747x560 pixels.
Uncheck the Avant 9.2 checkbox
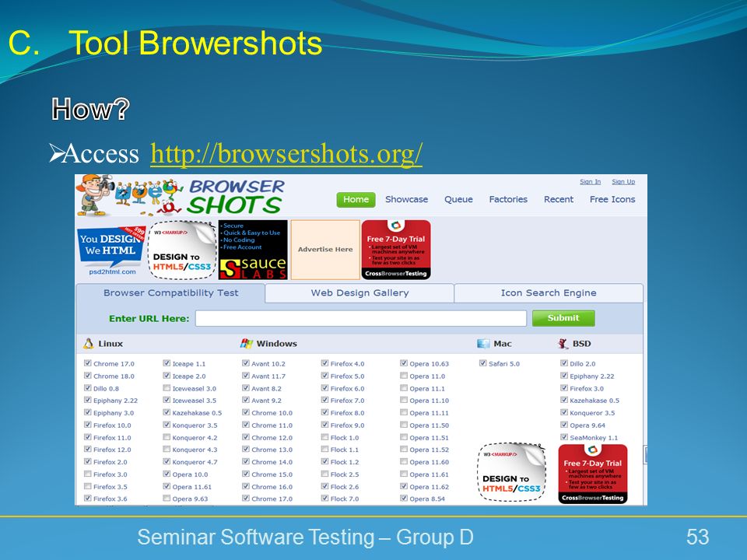click(246, 400)
